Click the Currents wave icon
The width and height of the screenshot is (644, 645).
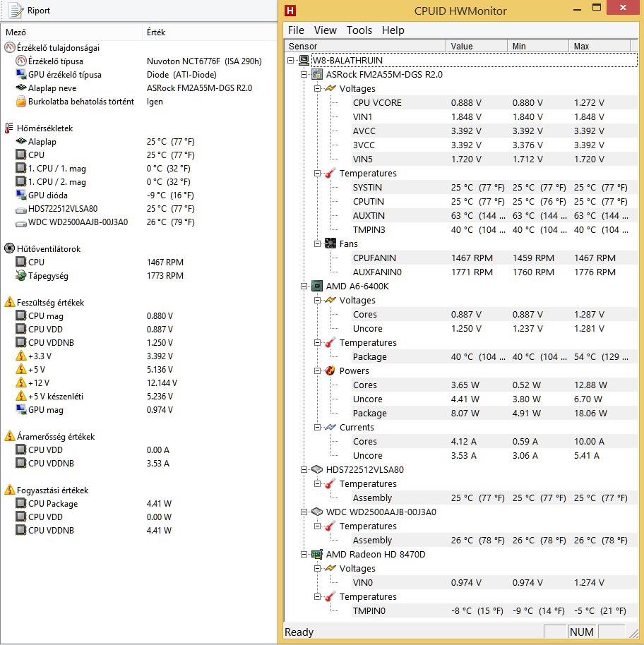[330, 427]
